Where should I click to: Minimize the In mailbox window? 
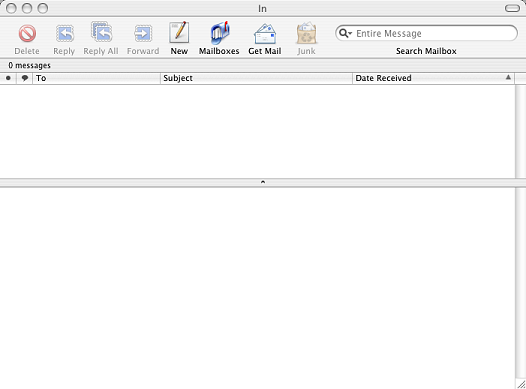point(27,8)
